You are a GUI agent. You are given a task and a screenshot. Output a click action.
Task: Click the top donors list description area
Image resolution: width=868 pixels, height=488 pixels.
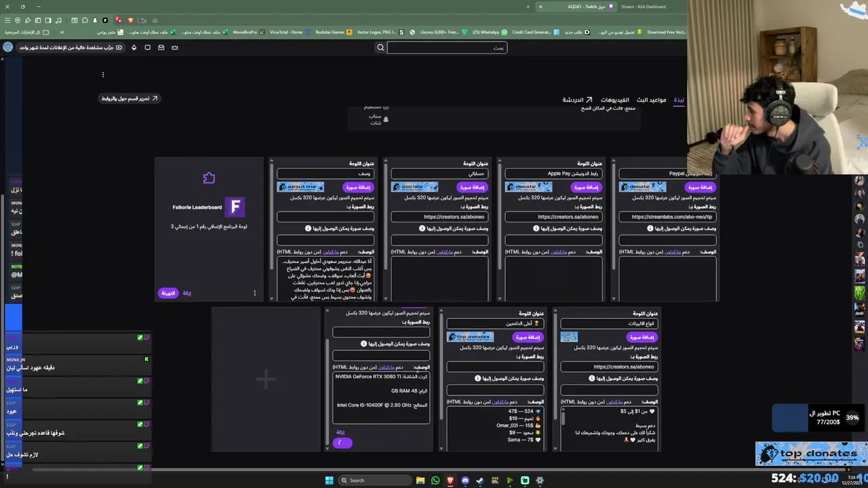pos(495,428)
